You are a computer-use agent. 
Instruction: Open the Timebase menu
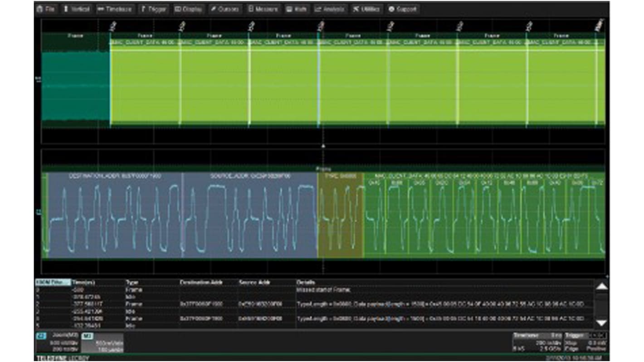(115, 9)
